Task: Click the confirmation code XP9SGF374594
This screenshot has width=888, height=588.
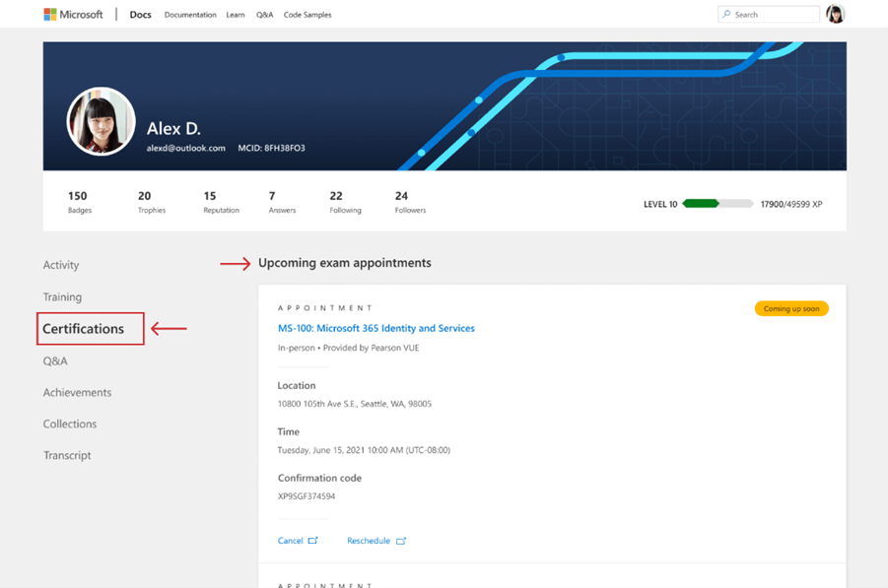Action: click(307, 496)
